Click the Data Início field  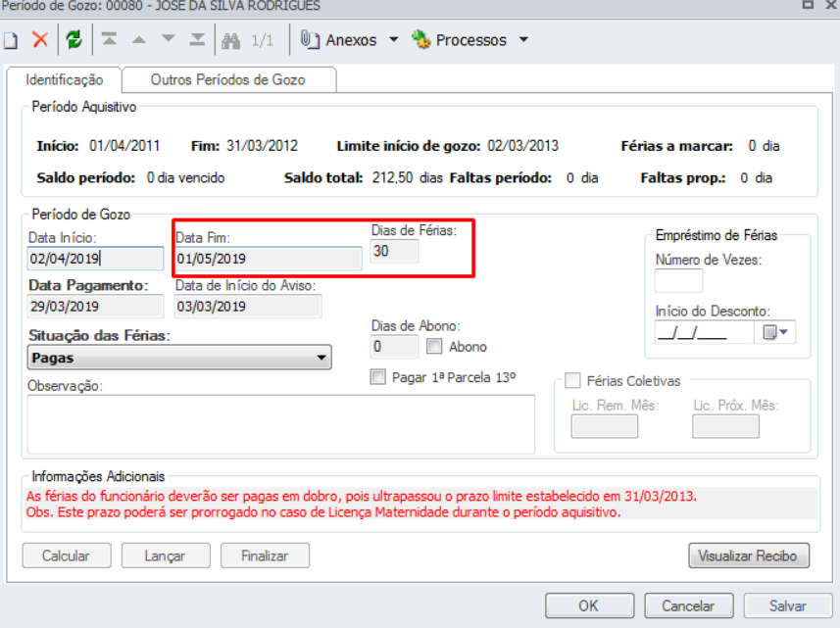(95, 259)
